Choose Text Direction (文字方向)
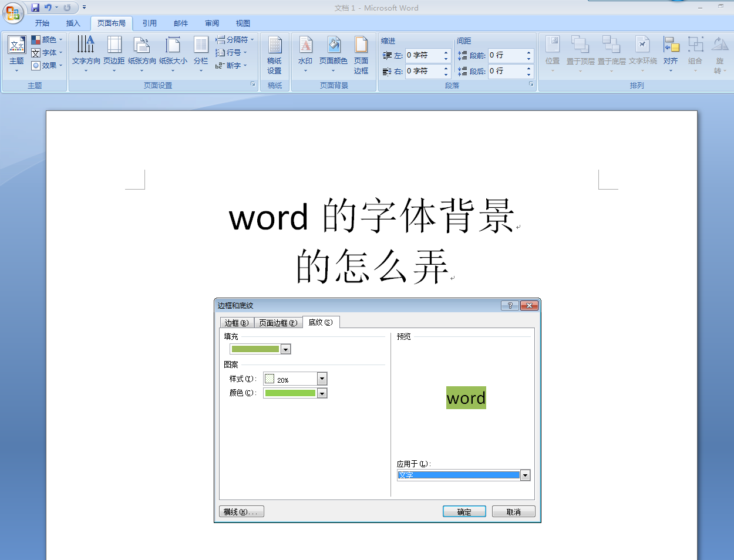This screenshot has width=734, height=560. [x=86, y=53]
